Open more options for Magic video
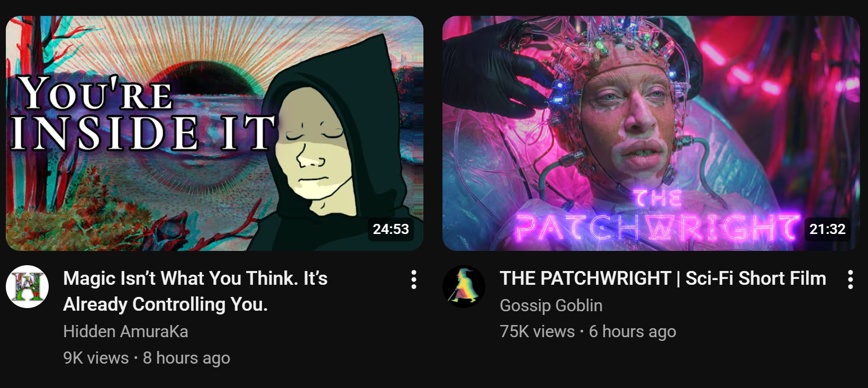The width and height of the screenshot is (868, 388). coord(414,279)
